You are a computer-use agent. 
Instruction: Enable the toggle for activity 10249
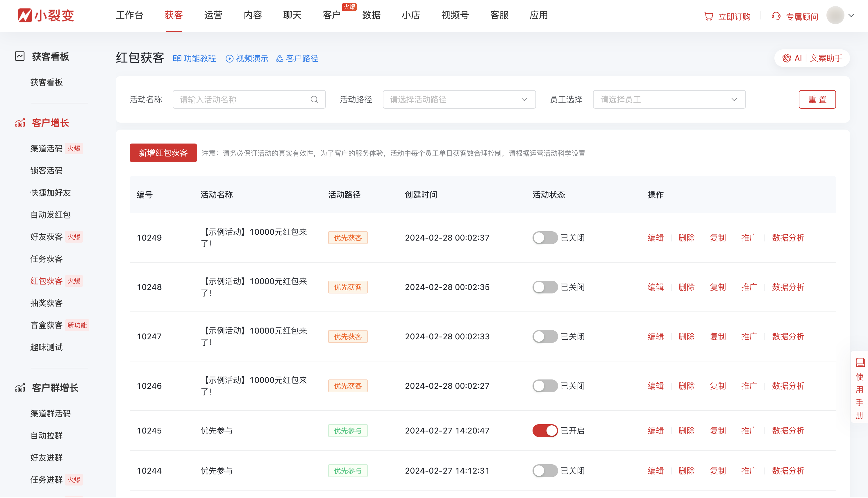[x=545, y=237]
